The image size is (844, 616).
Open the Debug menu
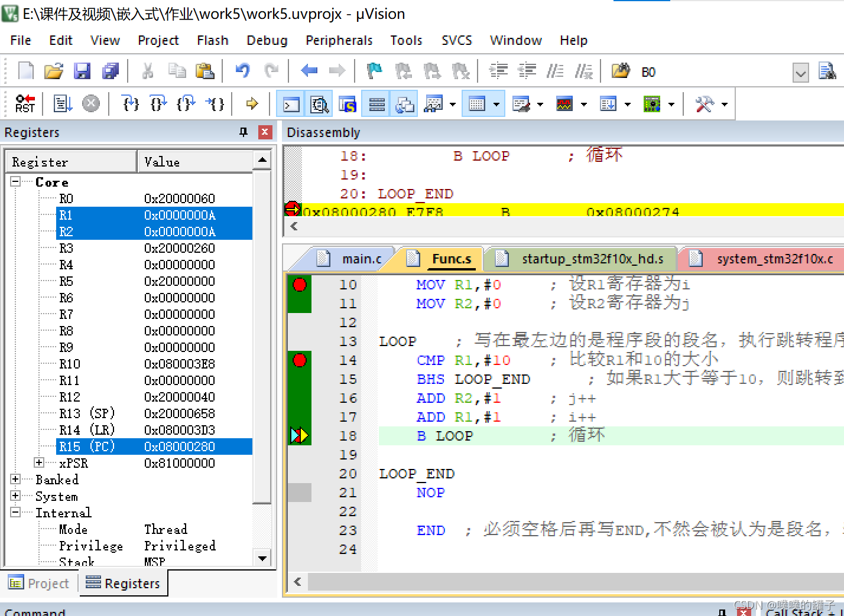click(x=267, y=40)
